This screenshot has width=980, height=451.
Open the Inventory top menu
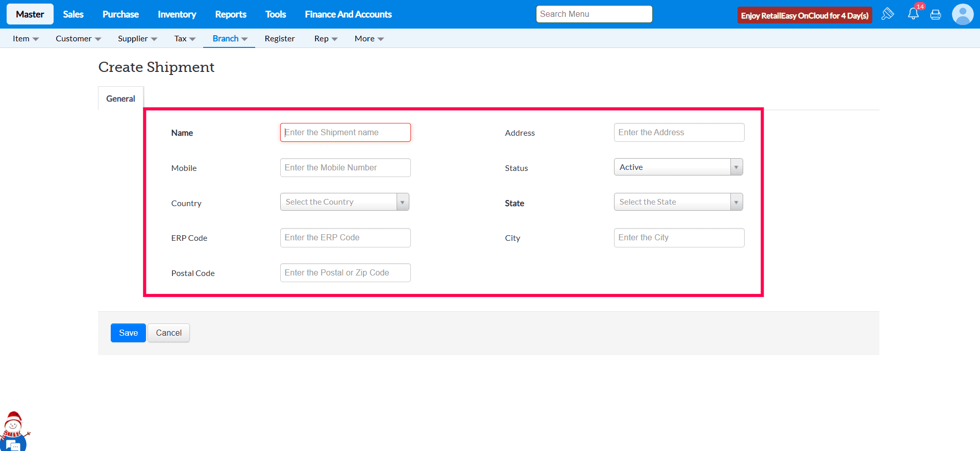pos(177,14)
